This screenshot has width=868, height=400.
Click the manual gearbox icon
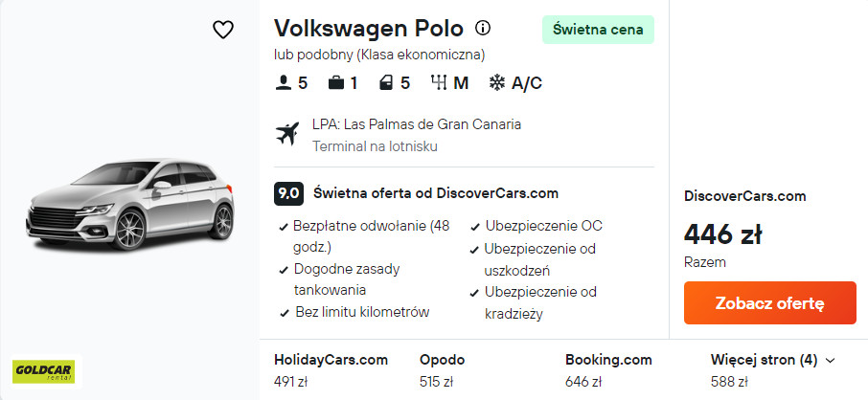pyautogui.click(x=440, y=83)
